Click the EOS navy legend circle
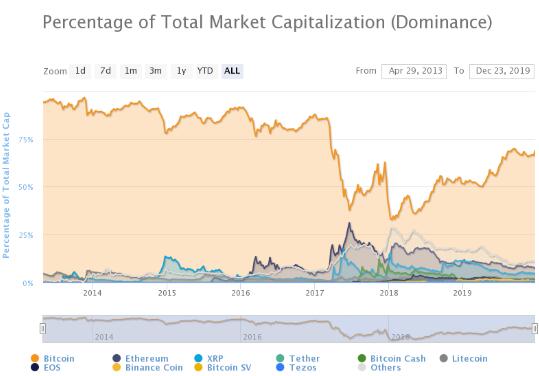Image resolution: width=539 pixels, height=376 pixels. pos(35,367)
